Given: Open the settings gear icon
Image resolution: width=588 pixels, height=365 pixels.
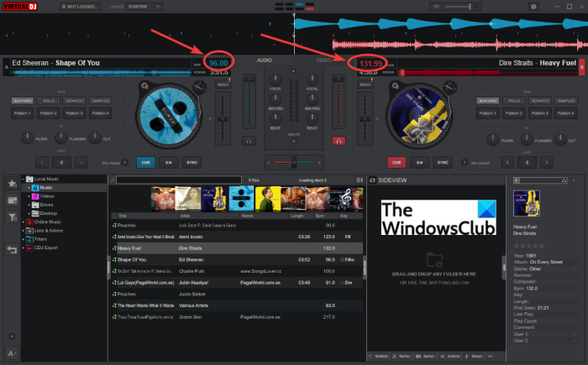Looking at the screenshot, I should pos(533,7).
